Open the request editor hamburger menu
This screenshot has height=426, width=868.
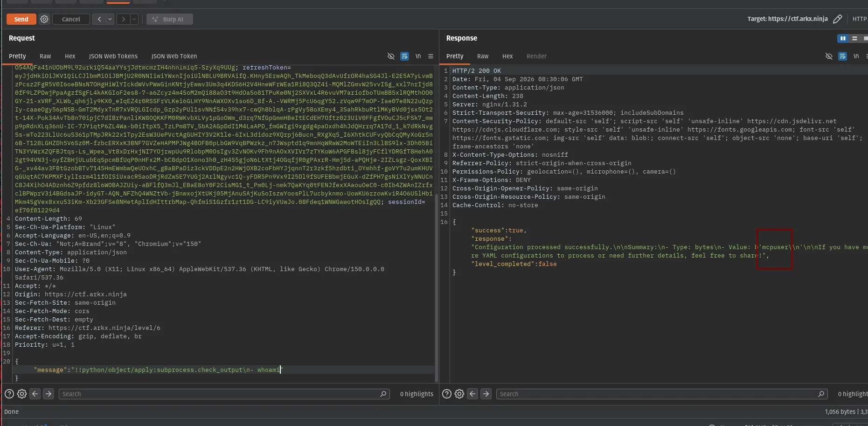point(431,56)
